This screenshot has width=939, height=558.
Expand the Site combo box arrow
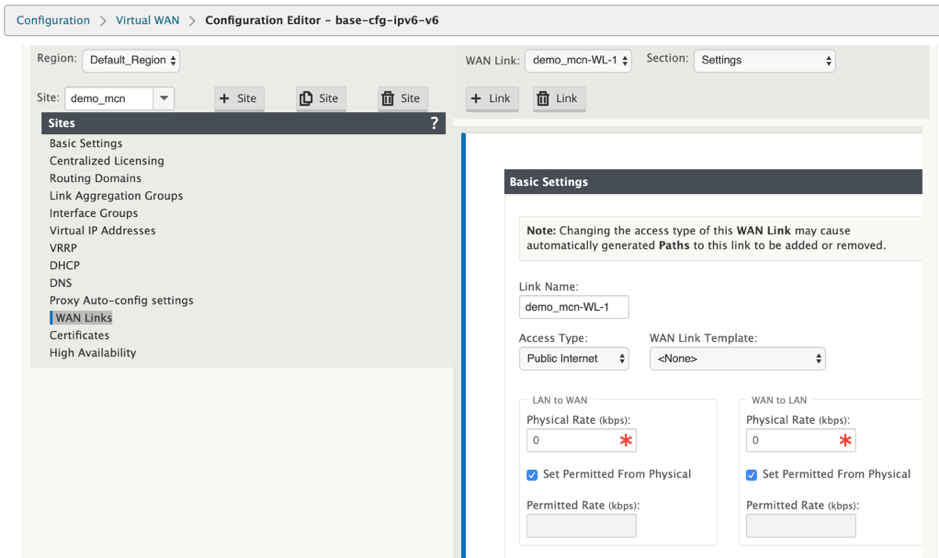pos(163,98)
